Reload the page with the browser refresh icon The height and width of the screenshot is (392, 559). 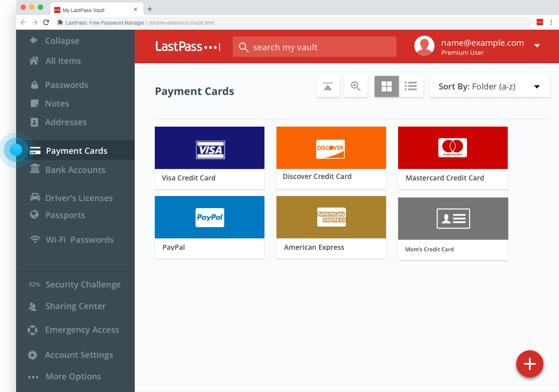tap(46, 23)
